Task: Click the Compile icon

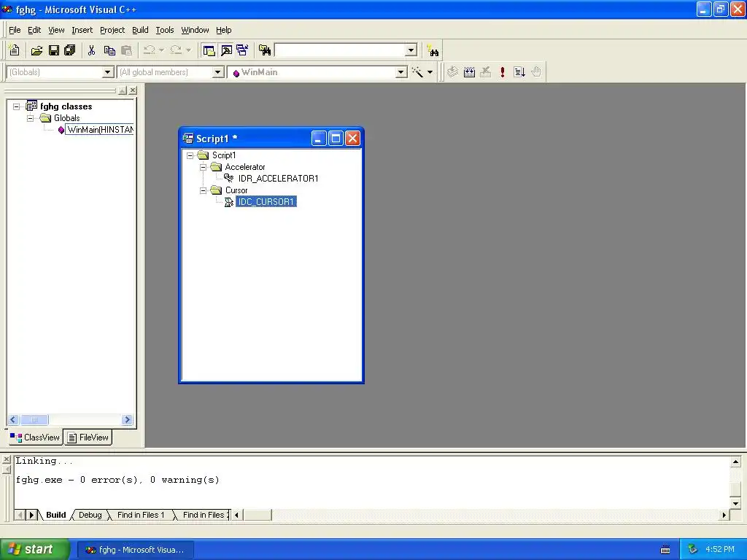Action: [452, 72]
